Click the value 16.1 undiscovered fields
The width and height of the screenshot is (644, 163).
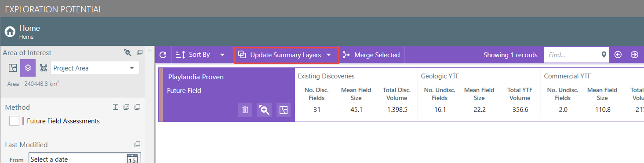[440, 109]
